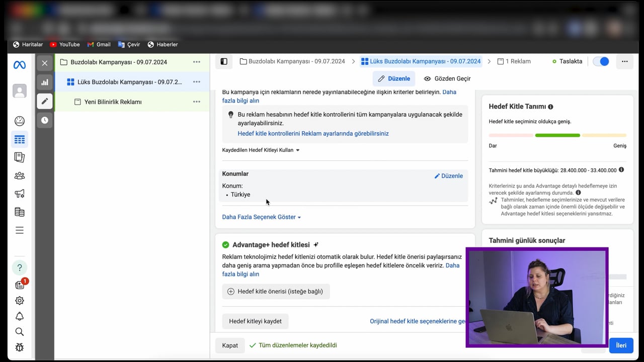Image resolution: width=644 pixels, height=362 pixels.
Task: Click the Türkiye location entry
Action: point(240,195)
